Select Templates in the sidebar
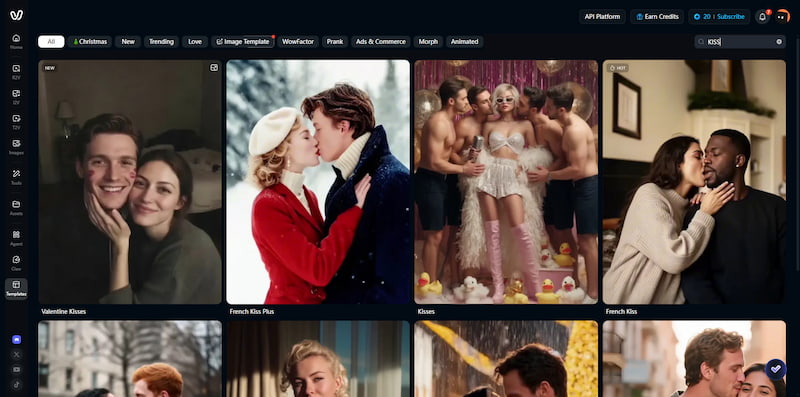The image size is (800, 397). pyautogui.click(x=16, y=288)
